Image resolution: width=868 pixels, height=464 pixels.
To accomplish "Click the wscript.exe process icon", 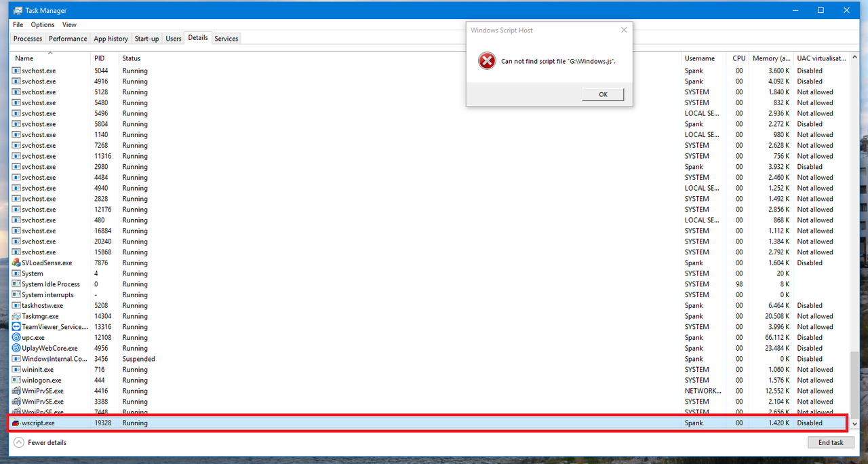I will [16, 423].
